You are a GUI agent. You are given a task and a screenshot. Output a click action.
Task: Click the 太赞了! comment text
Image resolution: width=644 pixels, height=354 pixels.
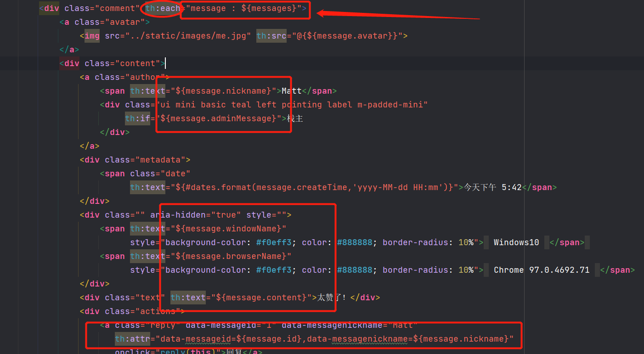(x=332, y=298)
